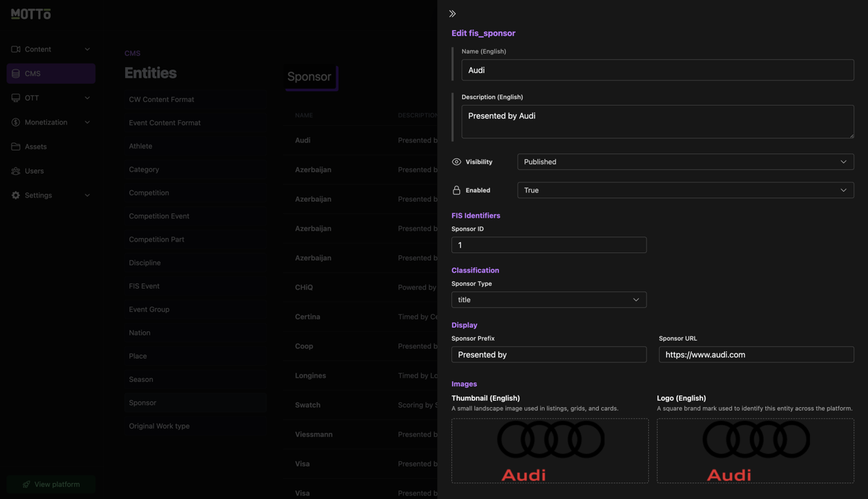Select the Sponsor entity in list
Image resolution: width=868 pixels, height=499 pixels.
[195, 403]
